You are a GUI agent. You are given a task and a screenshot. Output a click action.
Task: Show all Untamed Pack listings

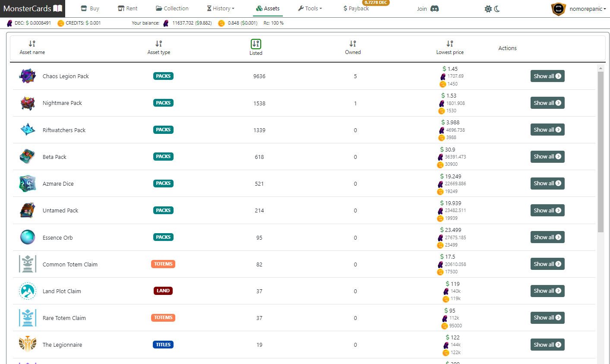click(547, 210)
